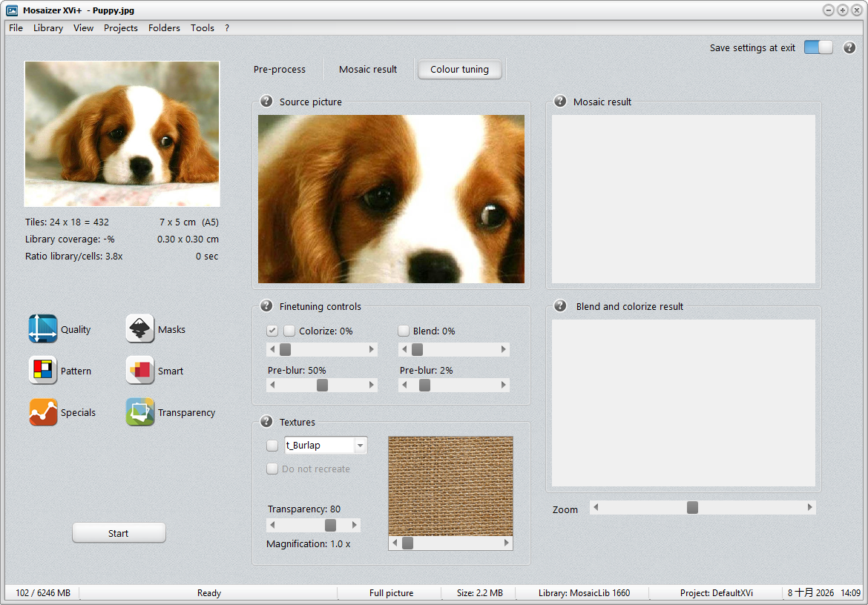Click the Textures help question-mark icon

266,421
